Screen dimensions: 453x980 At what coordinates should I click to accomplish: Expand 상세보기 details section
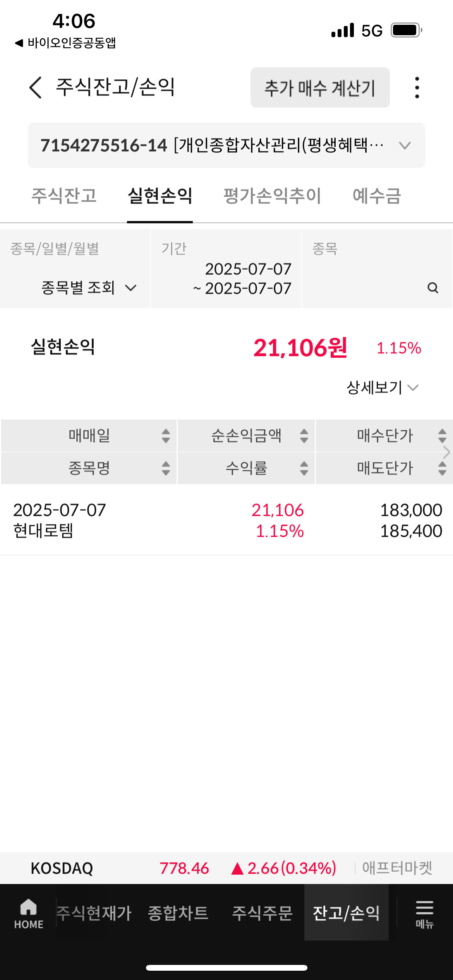pyautogui.click(x=382, y=387)
